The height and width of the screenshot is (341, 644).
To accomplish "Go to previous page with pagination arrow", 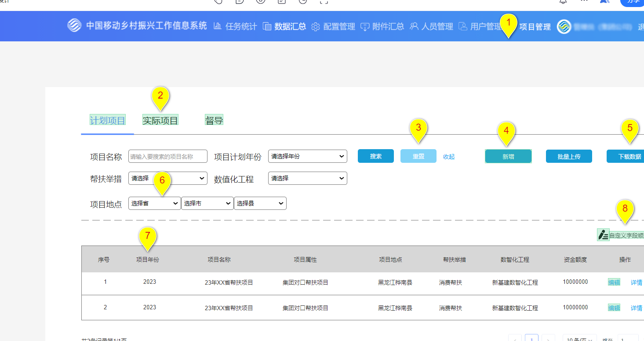I will pyautogui.click(x=515, y=338).
